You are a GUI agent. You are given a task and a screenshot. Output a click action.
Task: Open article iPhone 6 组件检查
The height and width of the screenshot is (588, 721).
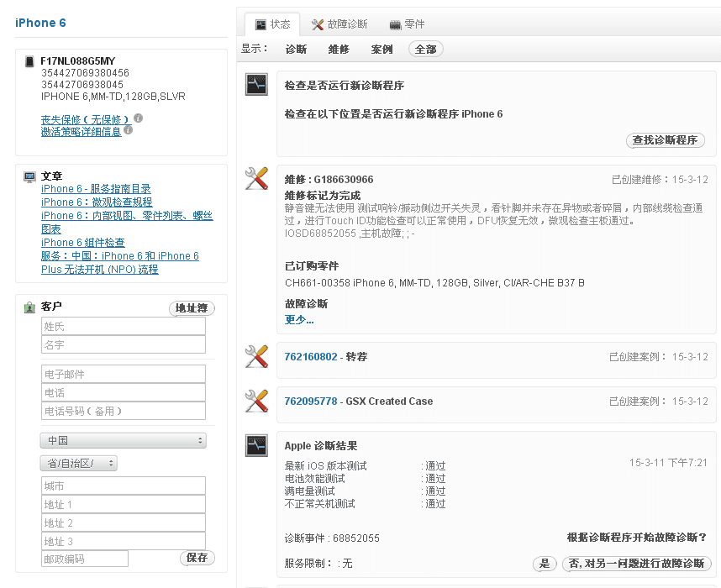(82, 243)
